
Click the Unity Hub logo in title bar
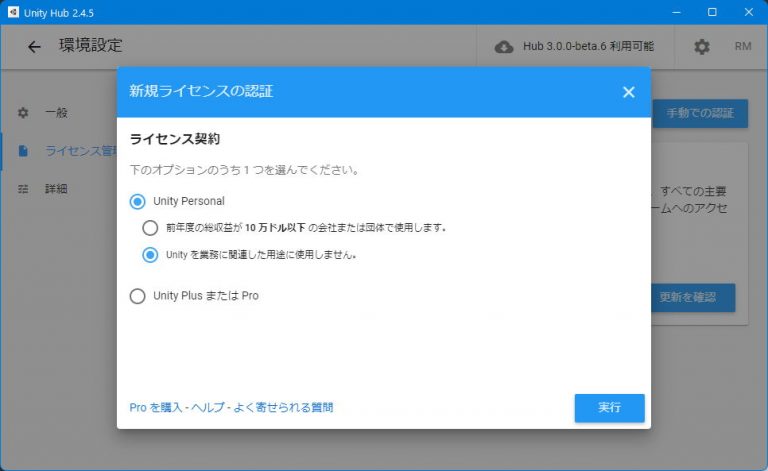13,12
